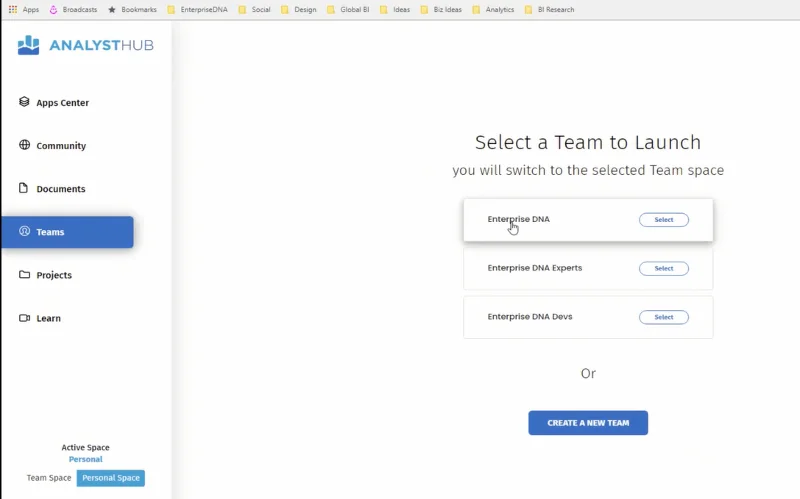Go to Apps Center in sidebar
This screenshot has height=499, width=800.
(x=62, y=103)
